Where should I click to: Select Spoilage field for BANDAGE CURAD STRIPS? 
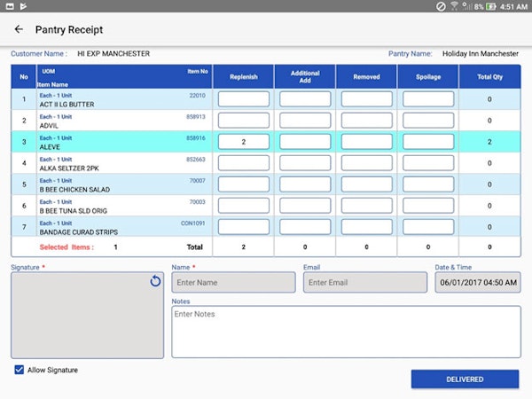pyautogui.click(x=428, y=227)
